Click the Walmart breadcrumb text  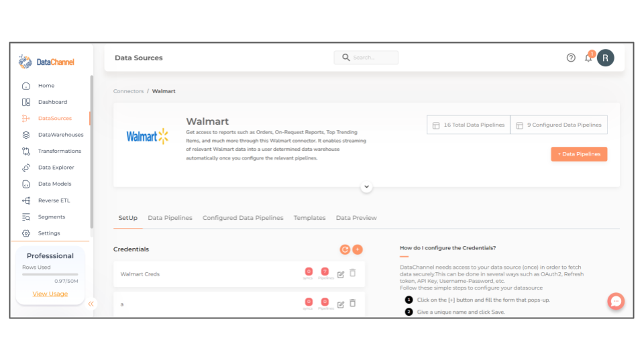[164, 91]
